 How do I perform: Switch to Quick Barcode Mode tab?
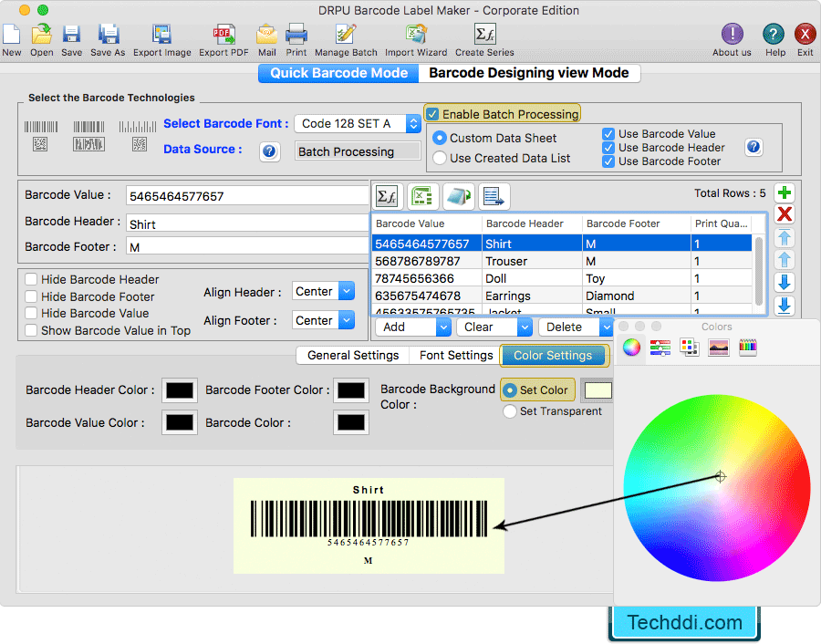338,73
